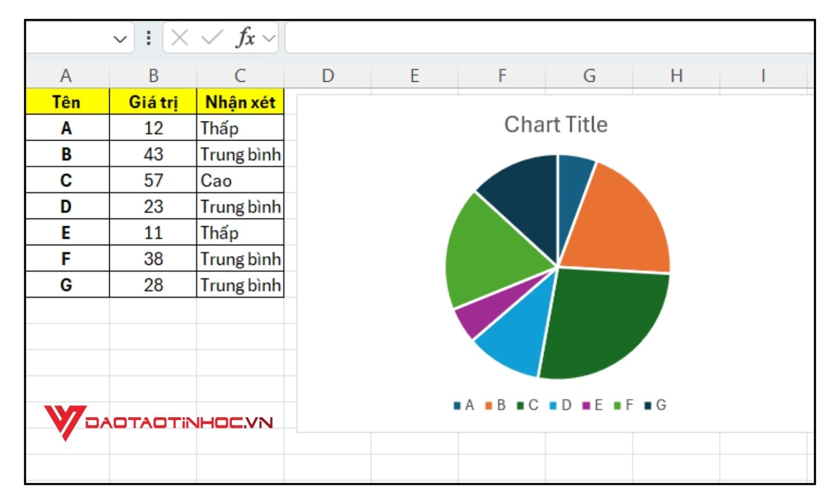This screenshot has width=840, height=504.
Task: Click the DAOTAOTINHOC.VN link text
Action: [179, 423]
